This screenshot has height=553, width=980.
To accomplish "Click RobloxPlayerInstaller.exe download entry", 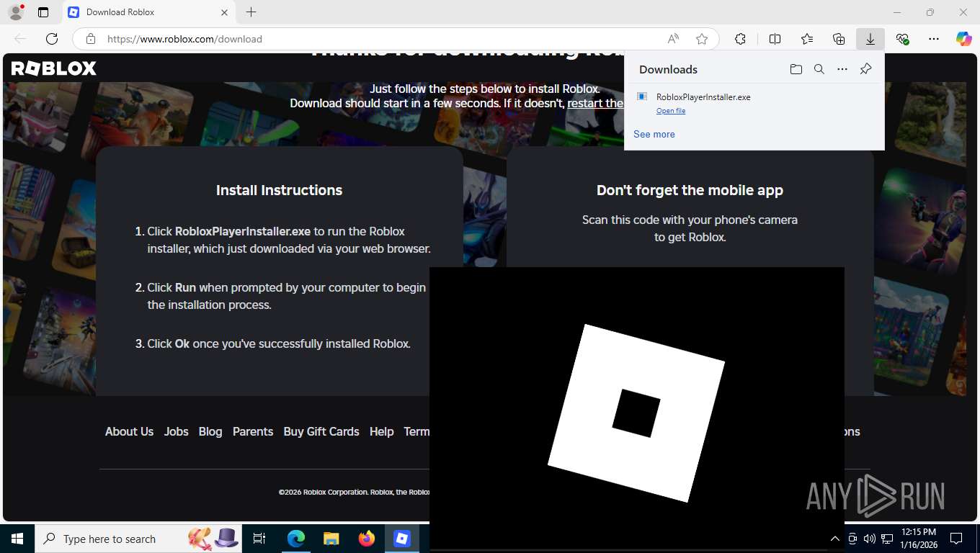I will [x=754, y=103].
